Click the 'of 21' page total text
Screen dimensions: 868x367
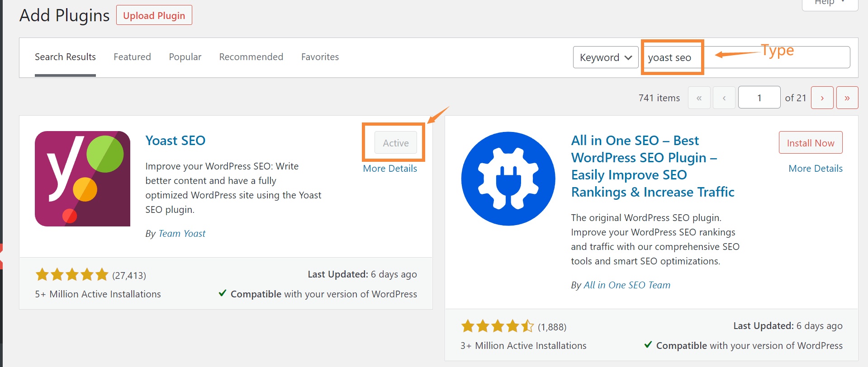pyautogui.click(x=796, y=98)
